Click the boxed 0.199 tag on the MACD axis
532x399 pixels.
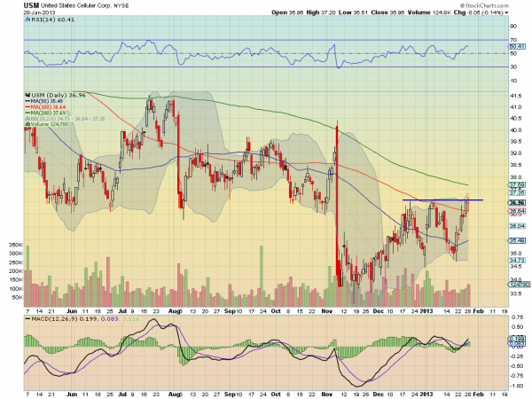[516, 339]
